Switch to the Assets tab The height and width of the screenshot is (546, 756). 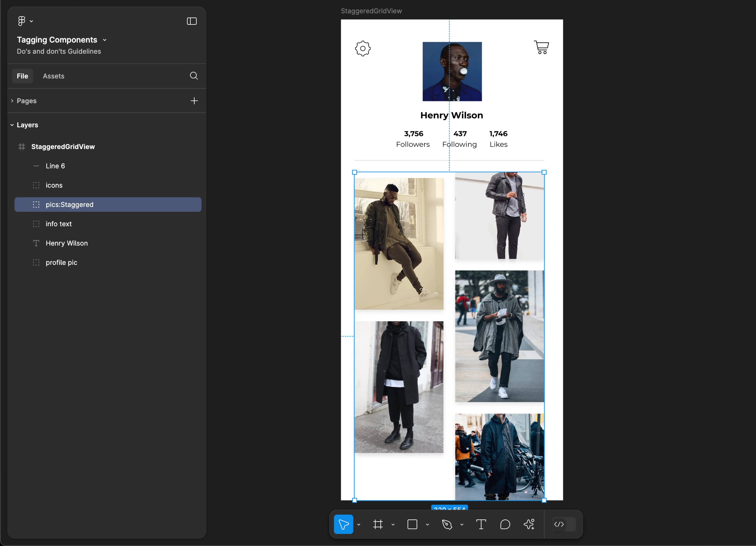[x=53, y=76]
